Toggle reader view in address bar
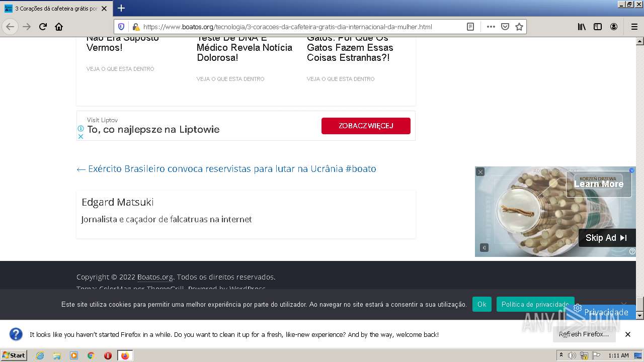644x362 pixels. 470,27
